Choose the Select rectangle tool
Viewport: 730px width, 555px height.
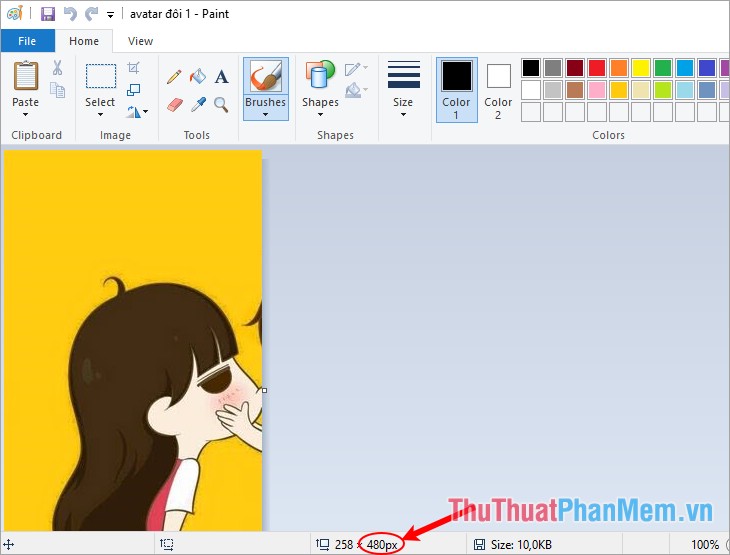click(x=101, y=76)
